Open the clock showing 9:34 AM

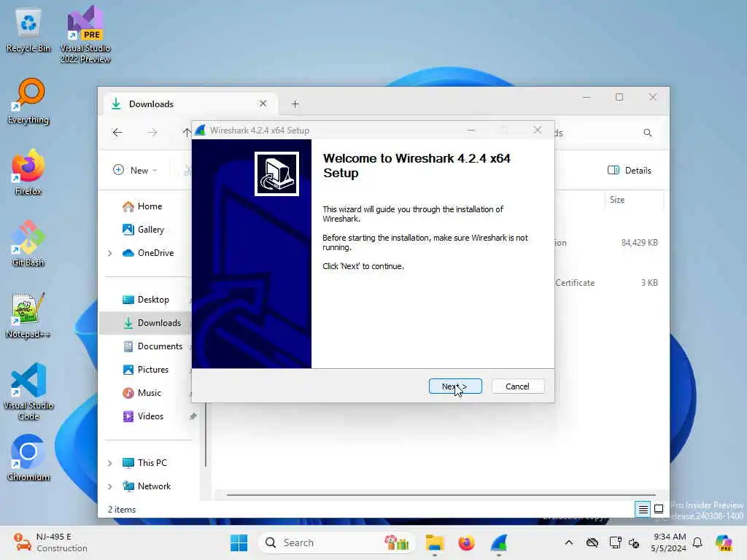point(669,542)
